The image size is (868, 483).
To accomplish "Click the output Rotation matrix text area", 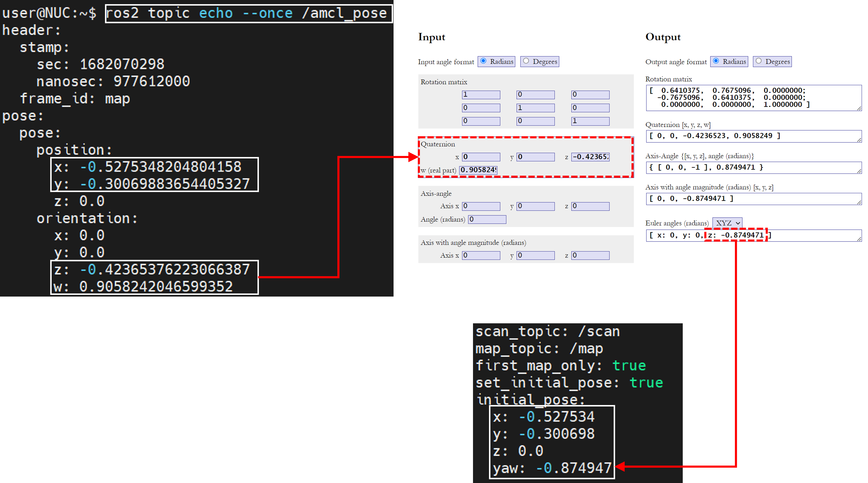I will coord(754,98).
